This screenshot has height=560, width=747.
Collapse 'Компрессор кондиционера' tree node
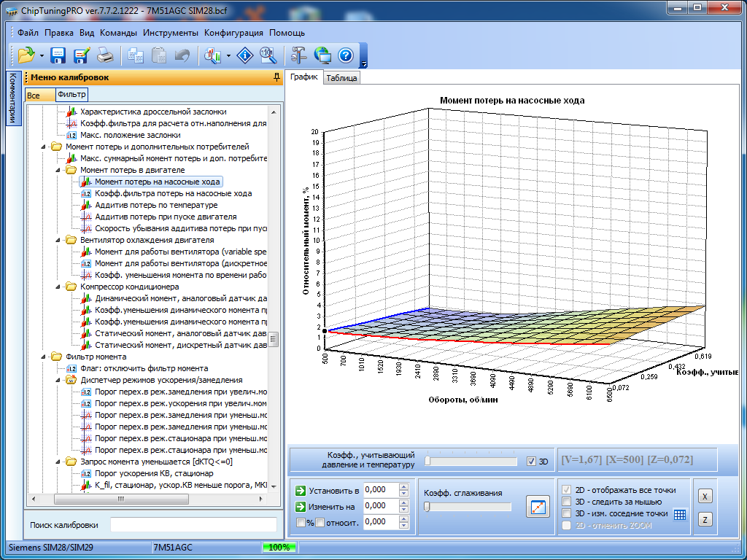coord(58,287)
